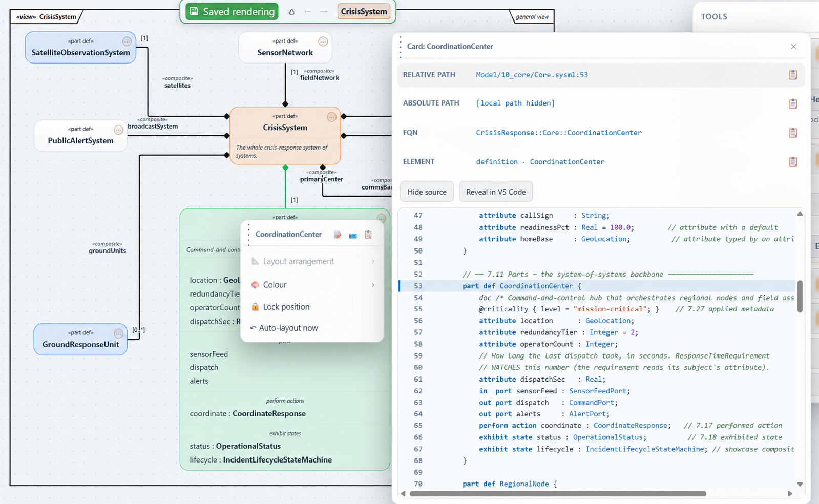Click the Saved rendering button
819x504 pixels.
coord(232,11)
